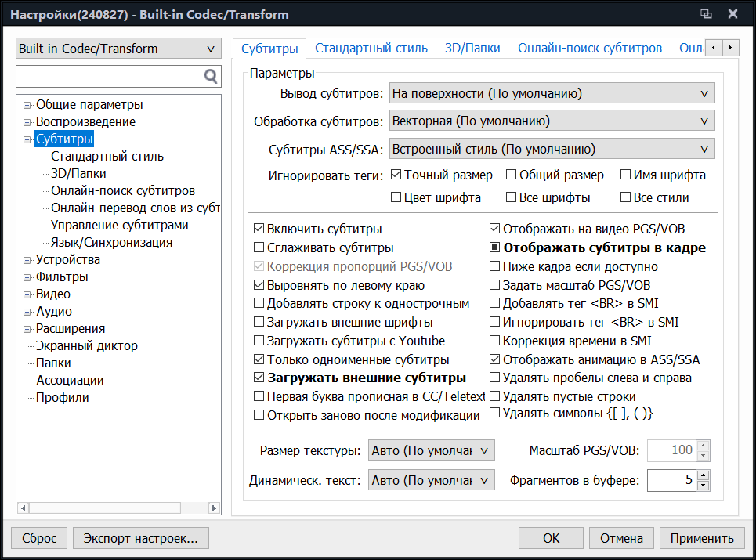Viewport: 756px width, 560px height.
Task: Toggle Отображать анимацию в ASS/SSA
Action: pos(494,360)
